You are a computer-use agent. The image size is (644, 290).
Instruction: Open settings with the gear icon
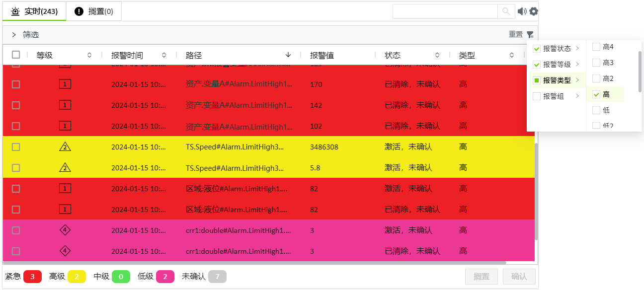(x=534, y=11)
